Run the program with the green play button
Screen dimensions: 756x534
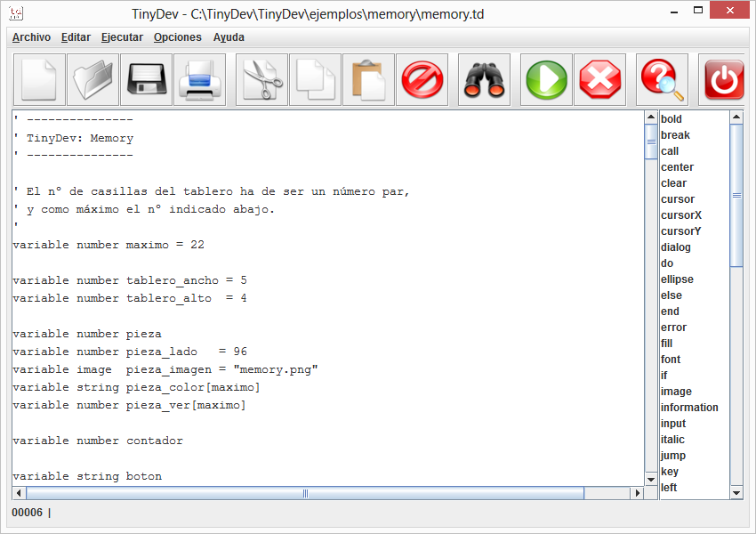(546, 79)
